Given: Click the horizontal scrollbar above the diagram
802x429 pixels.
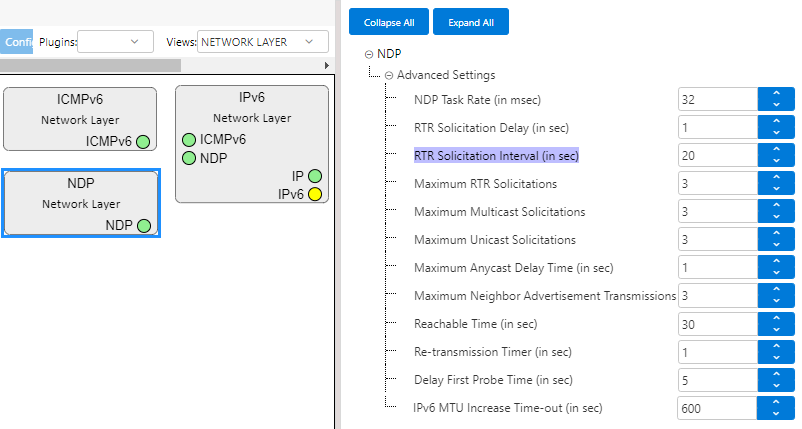Looking at the screenshot, I should point(90,65).
